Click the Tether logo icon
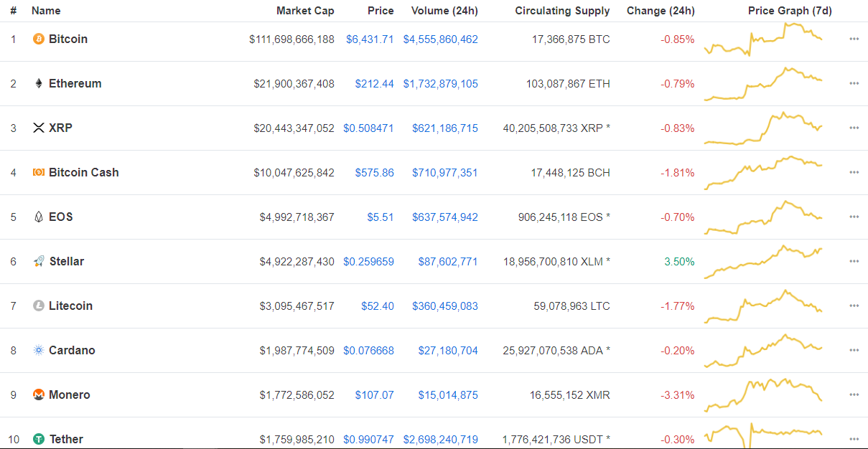This screenshot has height=449, width=868. click(39, 440)
